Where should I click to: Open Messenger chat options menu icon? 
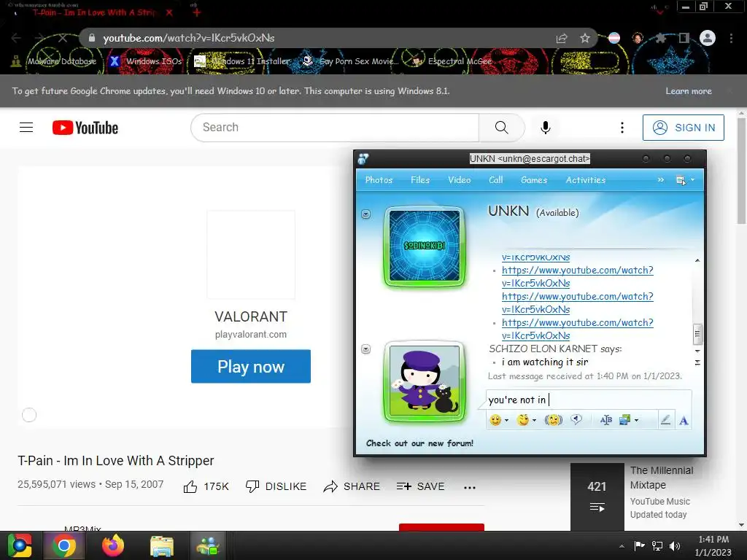pyautogui.click(x=681, y=180)
